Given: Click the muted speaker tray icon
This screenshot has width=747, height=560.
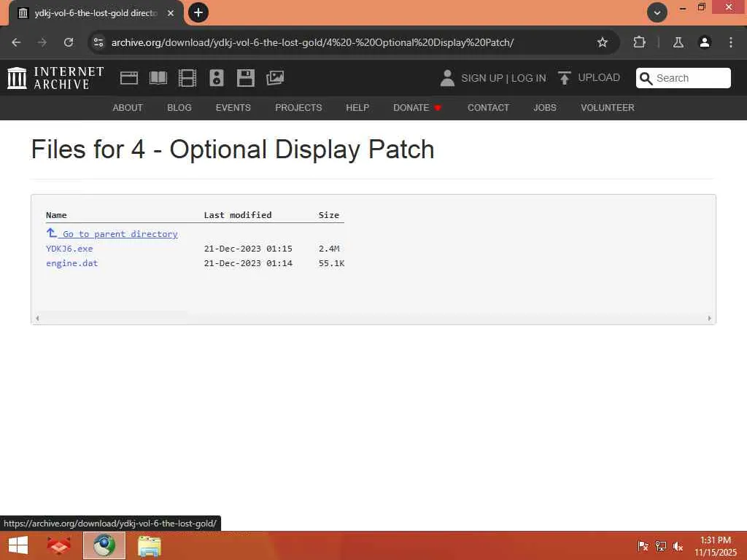Looking at the screenshot, I should point(678,545).
